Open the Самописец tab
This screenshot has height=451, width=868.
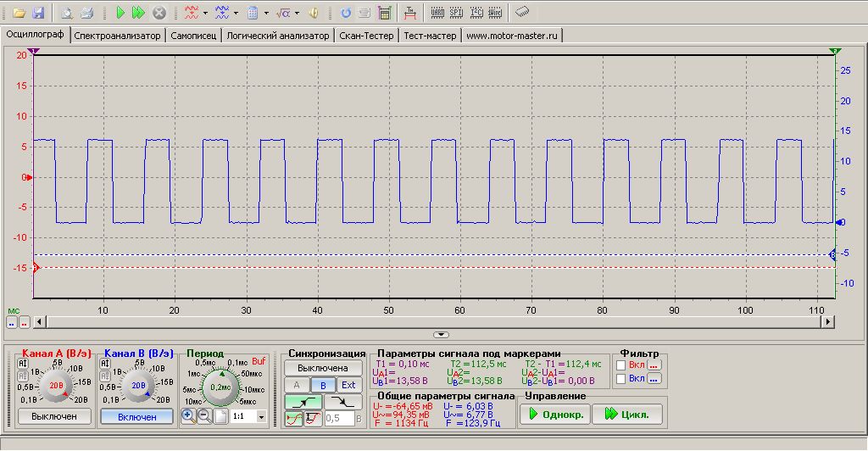pos(193,36)
